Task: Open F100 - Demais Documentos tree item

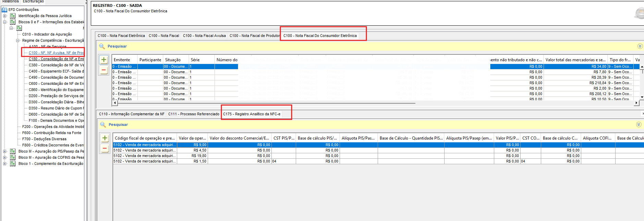Action: coord(56,120)
